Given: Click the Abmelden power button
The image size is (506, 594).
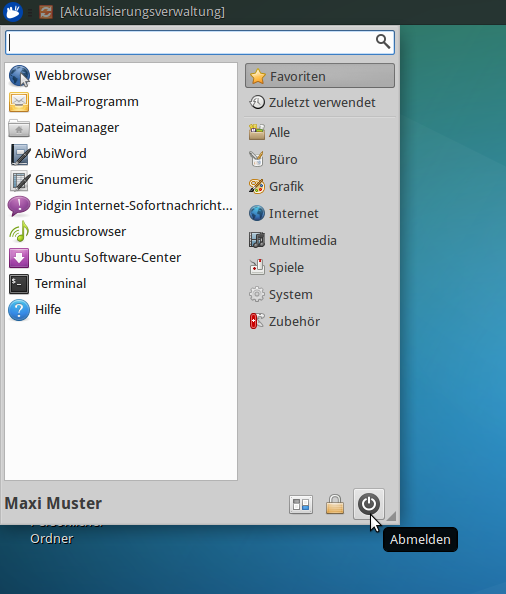Looking at the screenshot, I should click(x=369, y=504).
